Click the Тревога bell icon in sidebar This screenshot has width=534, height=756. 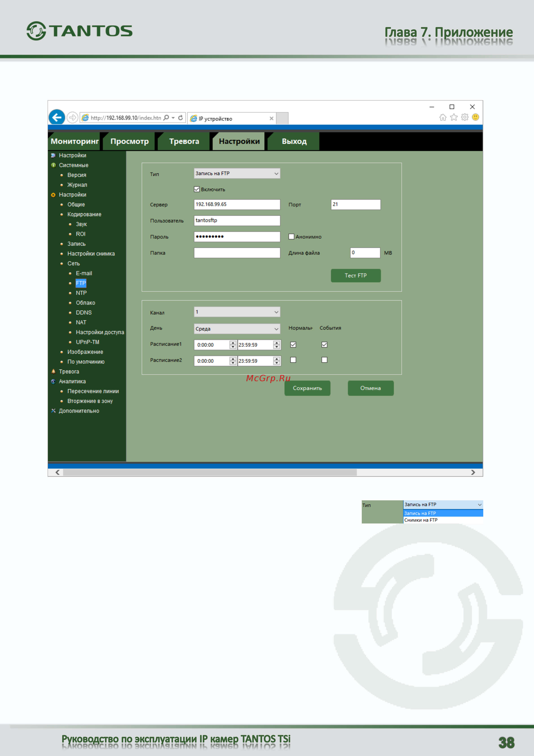[x=53, y=371]
